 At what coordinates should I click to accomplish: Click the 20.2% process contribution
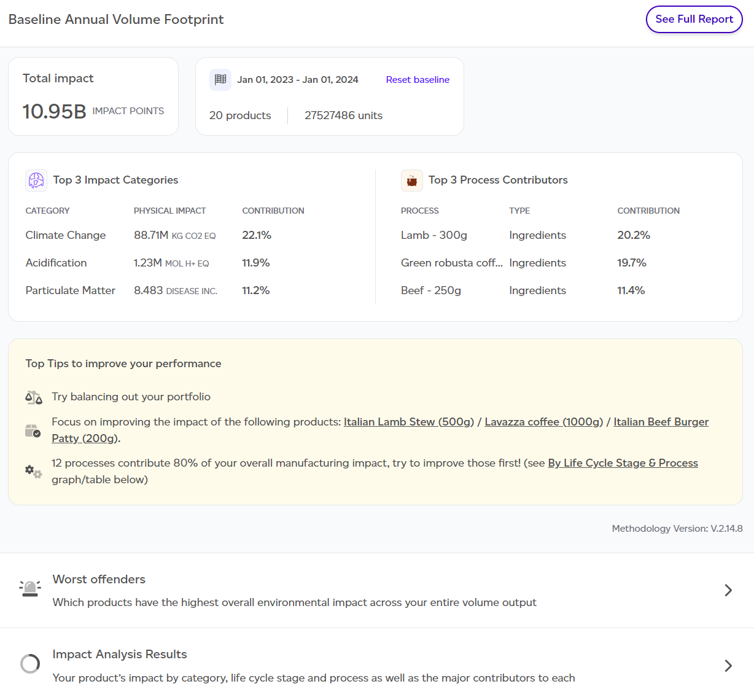(634, 235)
